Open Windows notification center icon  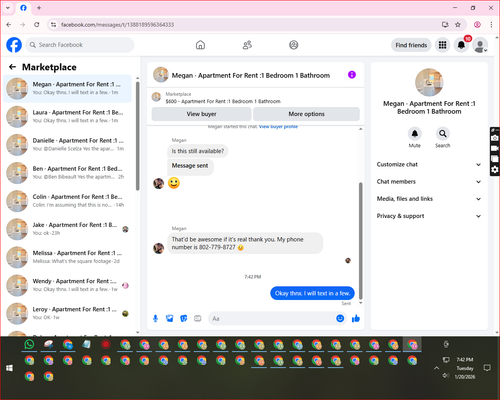coord(487,368)
